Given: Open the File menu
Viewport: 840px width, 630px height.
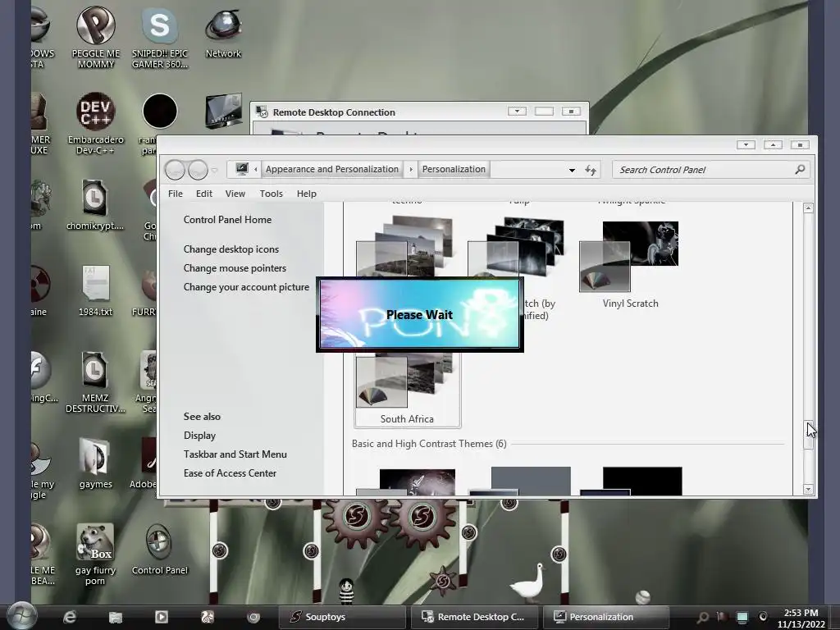Looking at the screenshot, I should 176,194.
